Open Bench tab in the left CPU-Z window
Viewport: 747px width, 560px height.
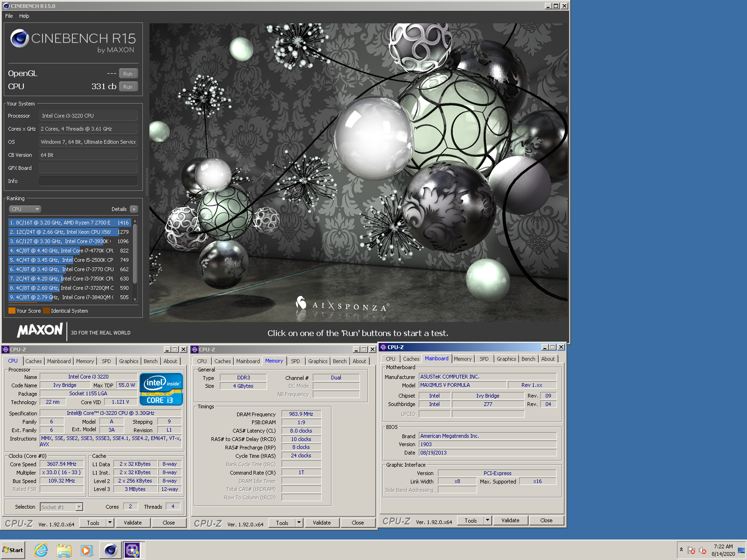(x=151, y=361)
